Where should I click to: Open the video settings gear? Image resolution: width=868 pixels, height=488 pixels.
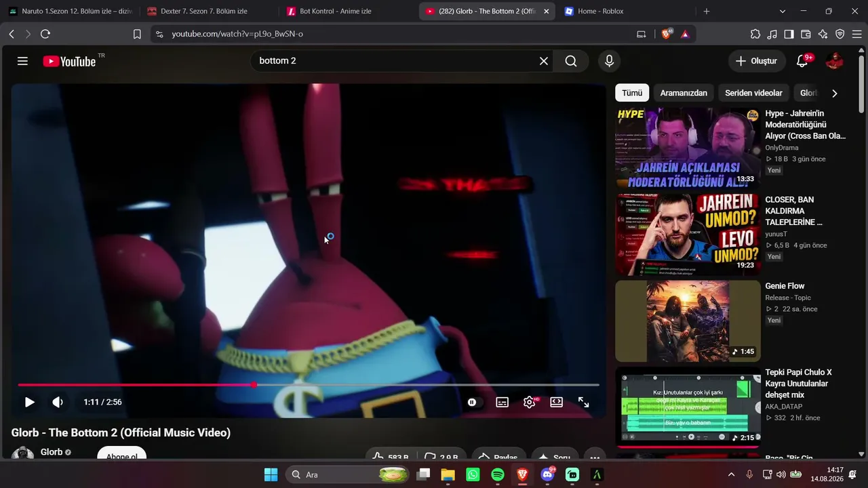coord(530,402)
